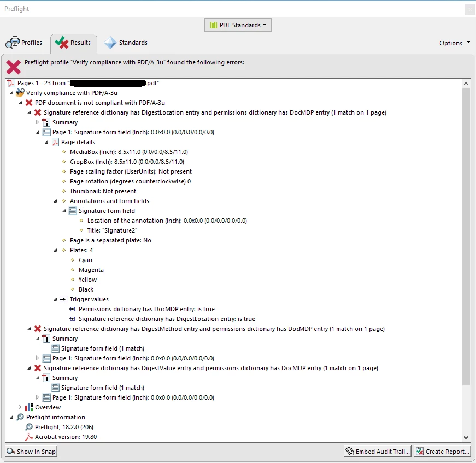Click the scrollbar down arrow
This screenshot has width=476, height=463.
466,437
